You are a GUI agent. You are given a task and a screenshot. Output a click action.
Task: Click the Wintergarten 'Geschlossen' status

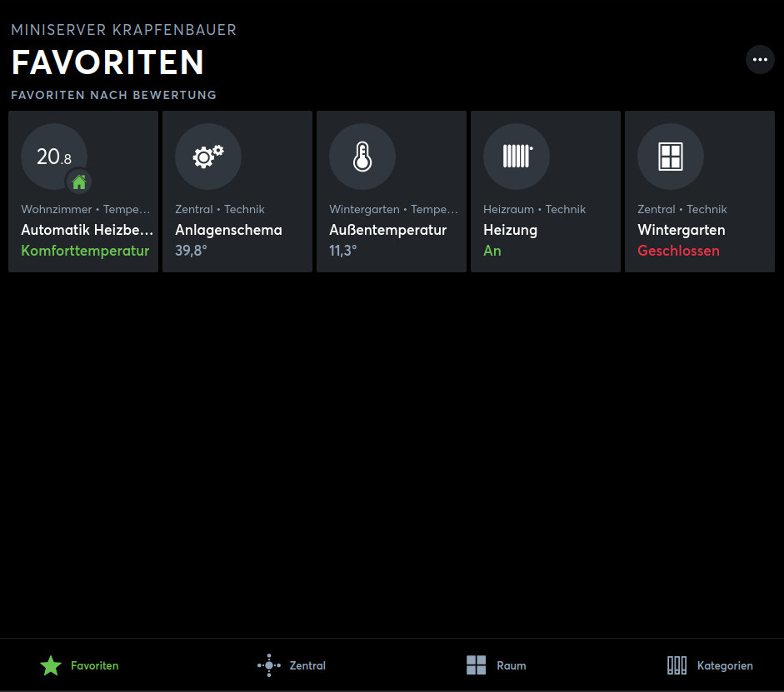tap(678, 251)
